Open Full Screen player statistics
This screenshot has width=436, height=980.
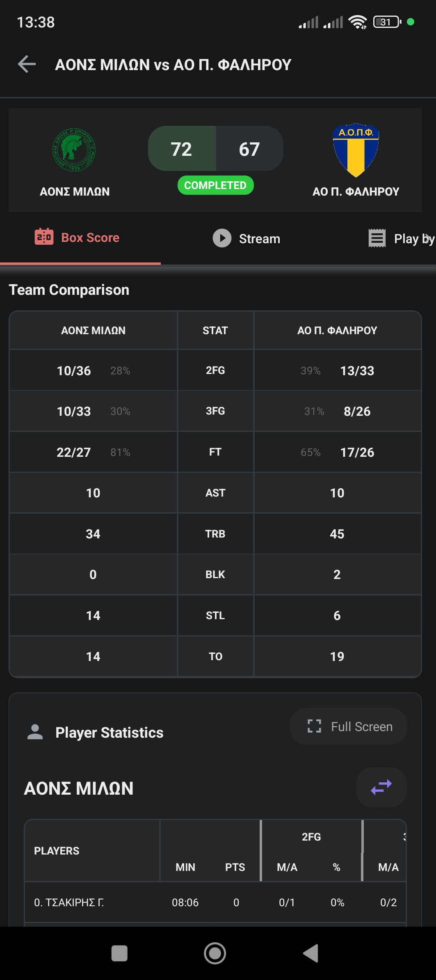(349, 727)
